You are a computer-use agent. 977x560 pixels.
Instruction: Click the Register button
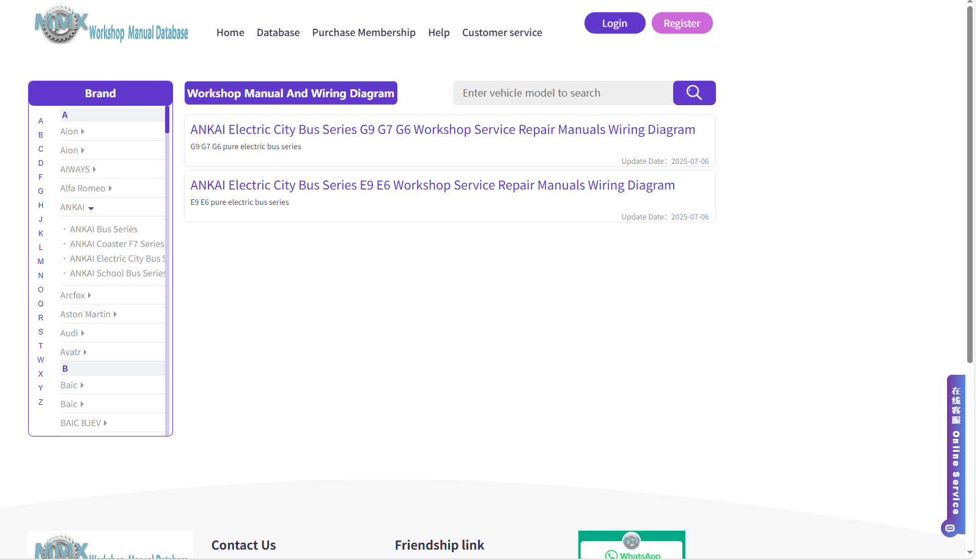pos(682,23)
